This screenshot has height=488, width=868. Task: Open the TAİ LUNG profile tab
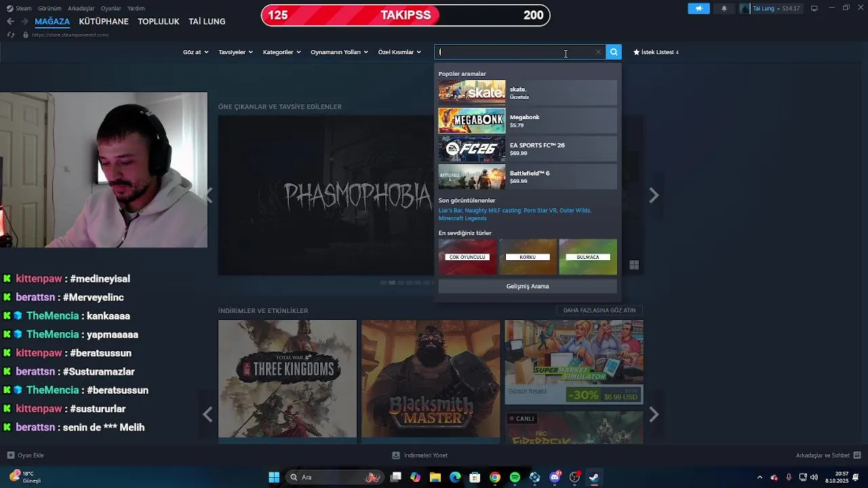[207, 22]
